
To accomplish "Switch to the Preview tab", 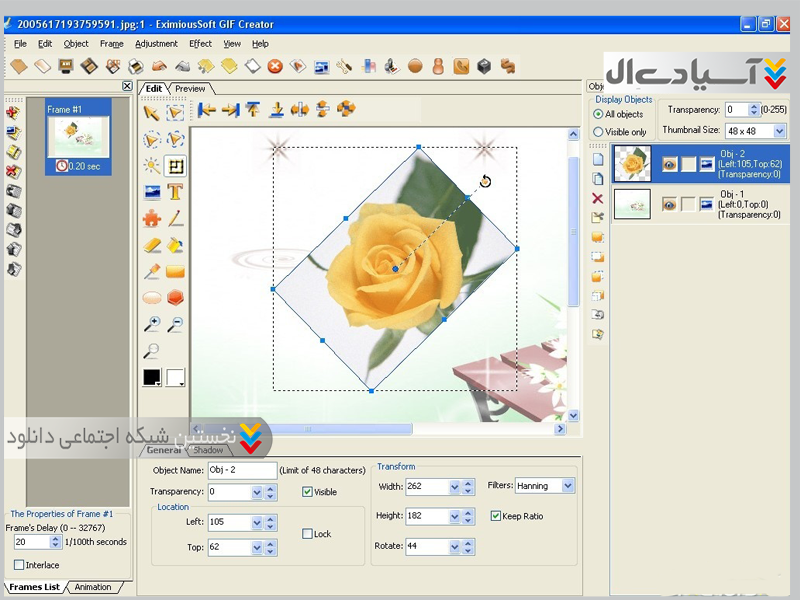I will click(189, 89).
